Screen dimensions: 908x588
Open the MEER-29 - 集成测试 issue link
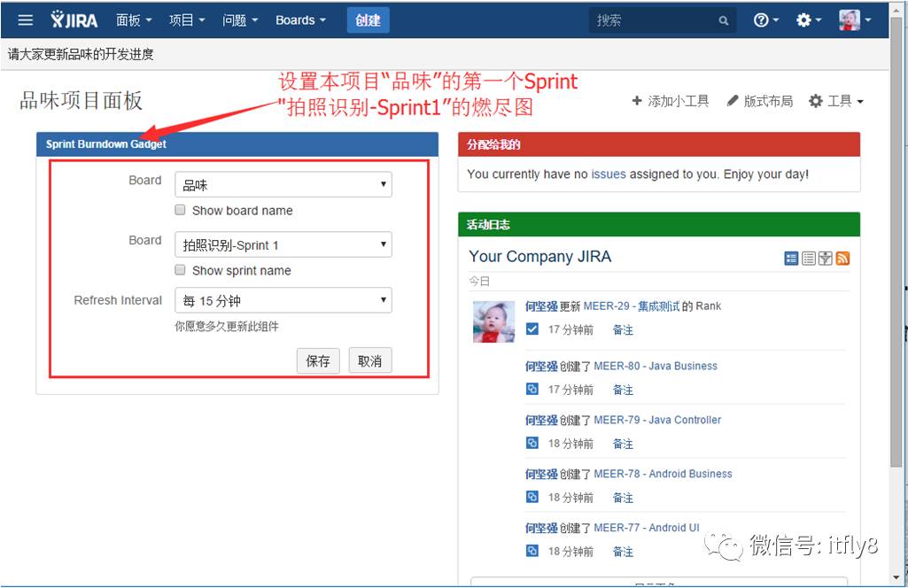click(632, 306)
